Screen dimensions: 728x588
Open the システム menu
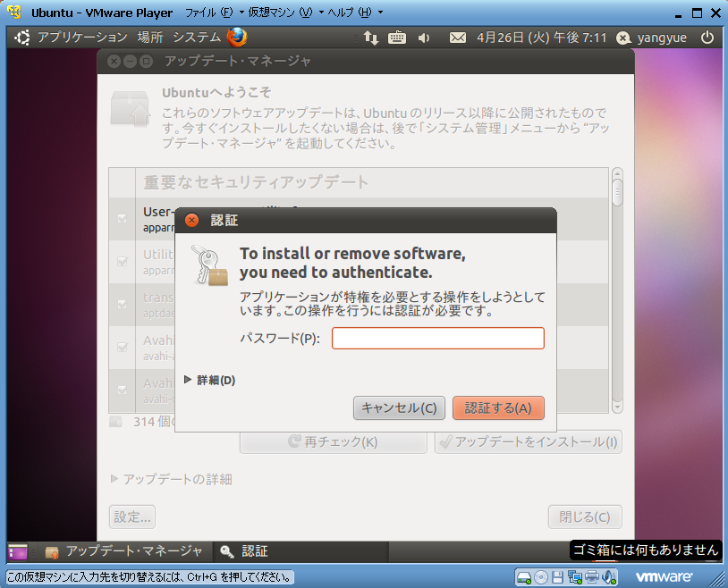click(197, 38)
